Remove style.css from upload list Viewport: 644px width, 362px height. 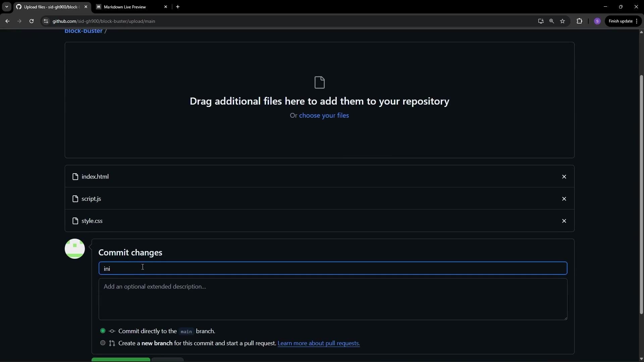click(x=564, y=221)
